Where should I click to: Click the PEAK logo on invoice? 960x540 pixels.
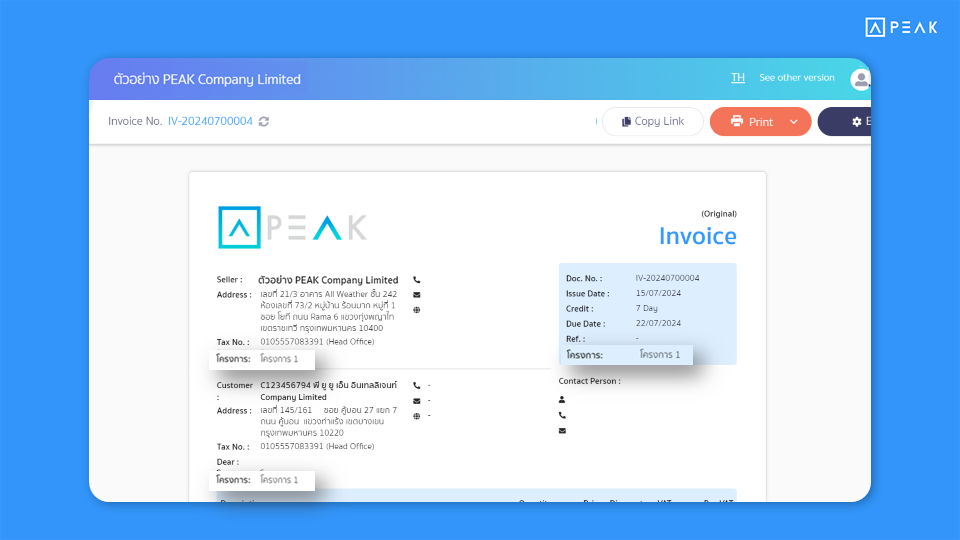pos(293,227)
